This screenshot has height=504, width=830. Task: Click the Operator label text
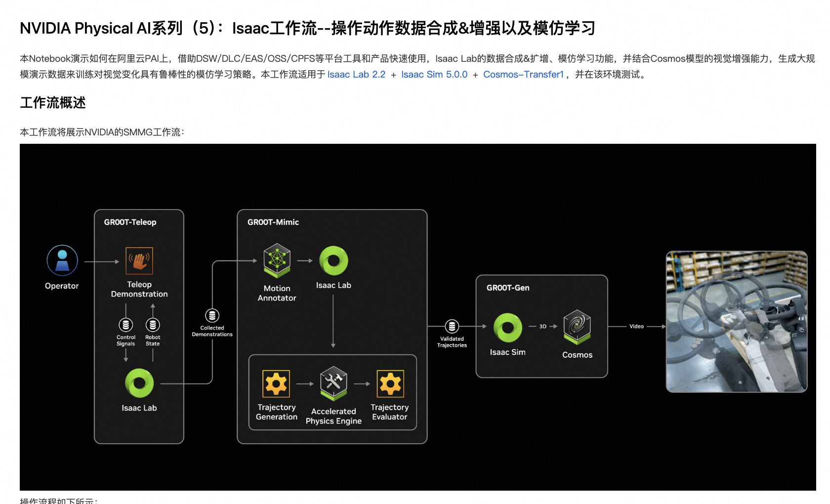point(62,286)
